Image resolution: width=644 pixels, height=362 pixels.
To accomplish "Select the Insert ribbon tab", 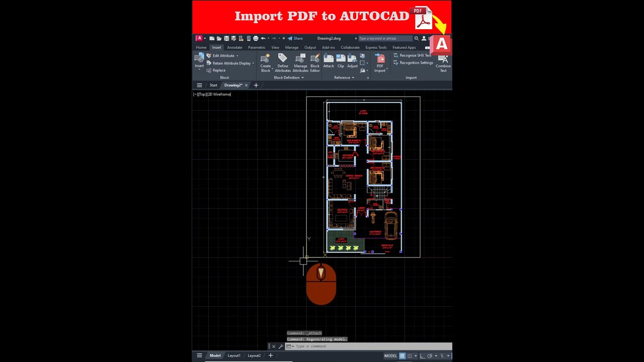I will pos(216,47).
